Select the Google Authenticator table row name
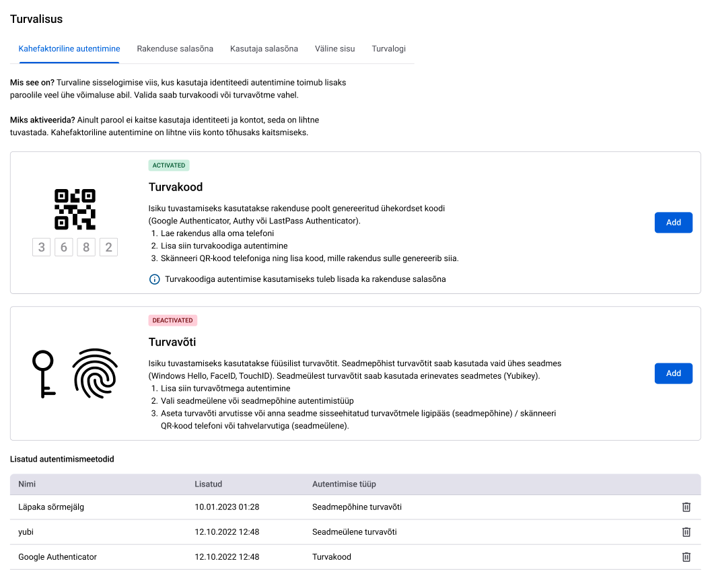 tap(57, 557)
